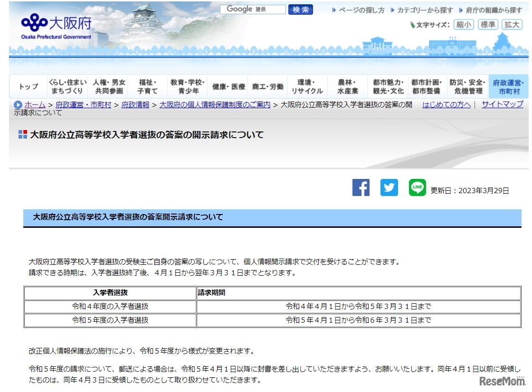Select the 健康・医療 navigation tab

coord(228,86)
